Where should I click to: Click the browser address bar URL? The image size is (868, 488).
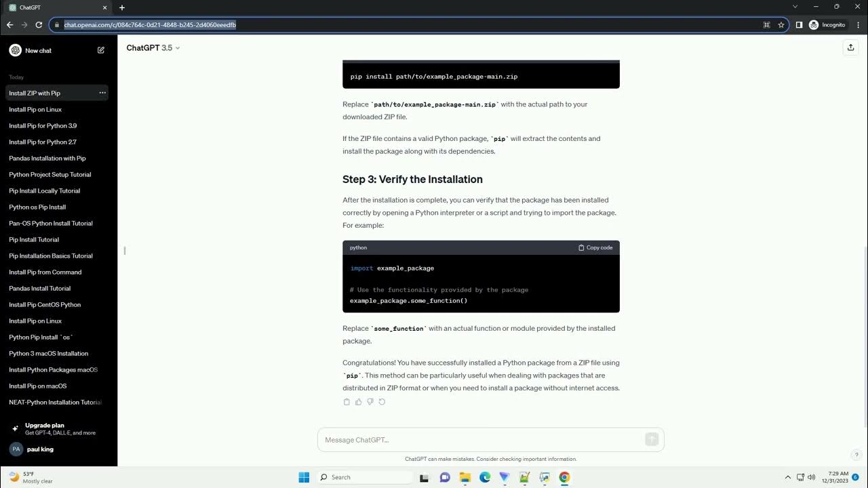(x=150, y=24)
